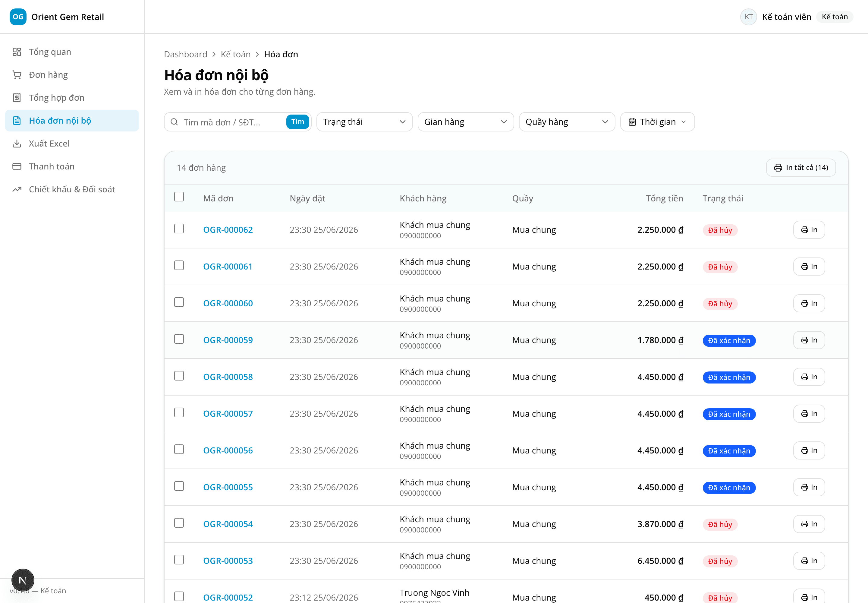Open order link OGR-000058
Image resolution: width=868 pixels, height=603 pixels.
(x=228, y=377)
